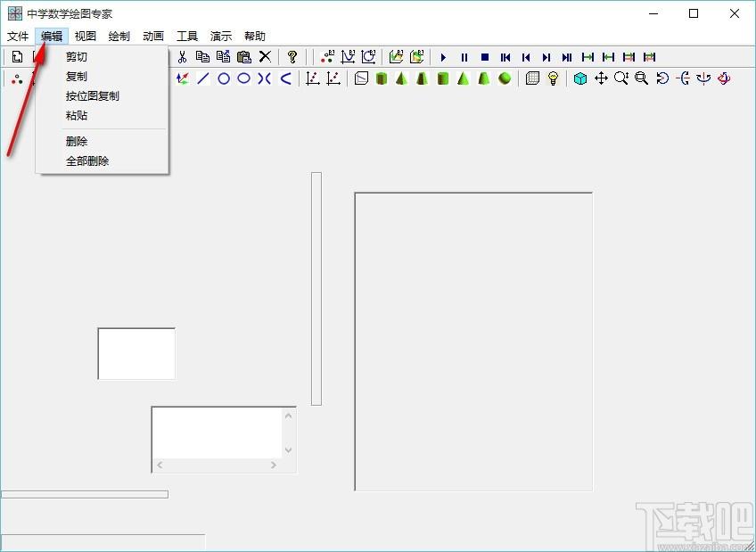Image resolution: width=756 pixels, height=552 pixels.
Task: Click the play animation button
Action: pyautogui.click(x=444, y=57)
